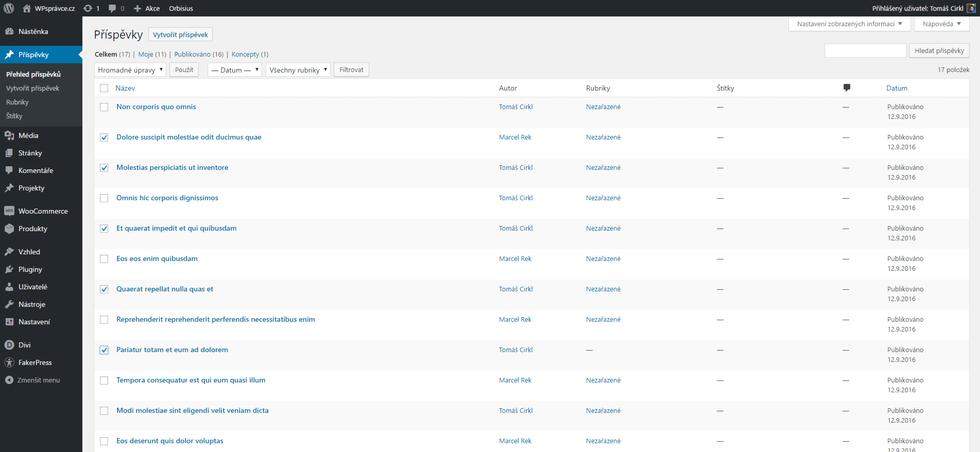Screen dimensions: 980x452
Task: Check the box for Eos eos enim quibusdam
Action: point(104,259)
